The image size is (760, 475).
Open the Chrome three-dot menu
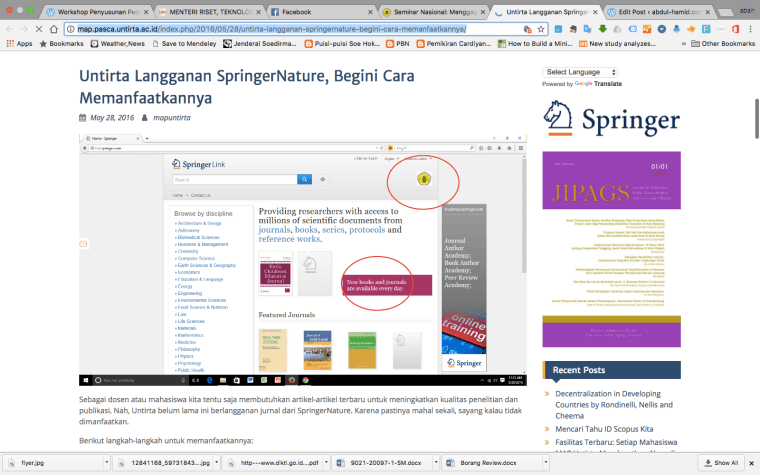750,29
